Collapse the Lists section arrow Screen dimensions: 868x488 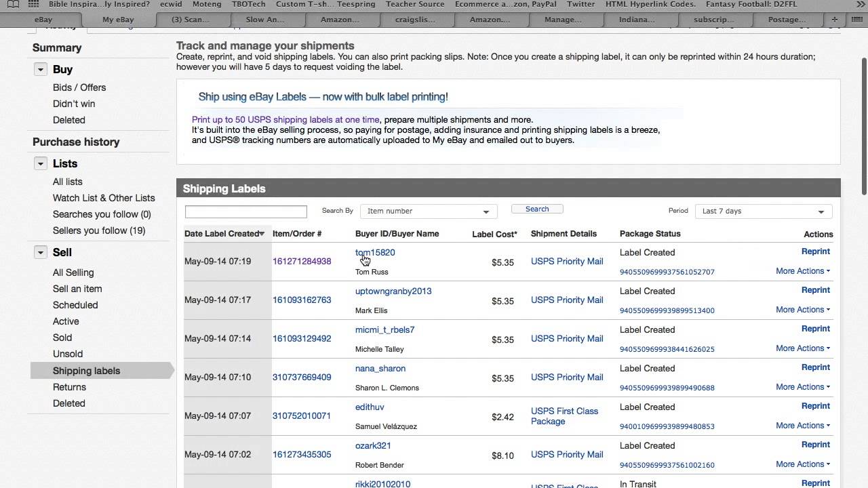40,163
